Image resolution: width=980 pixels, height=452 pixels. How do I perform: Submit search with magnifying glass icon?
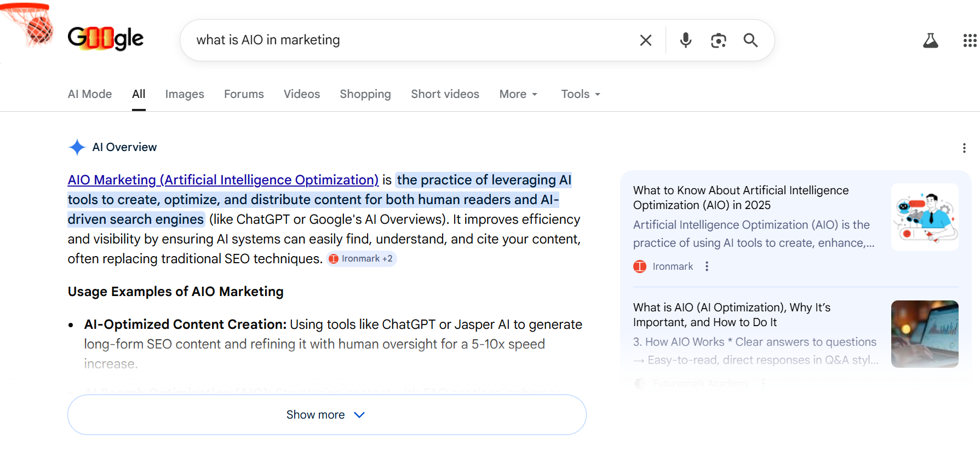pyautogui.click(x=750, y=40)
